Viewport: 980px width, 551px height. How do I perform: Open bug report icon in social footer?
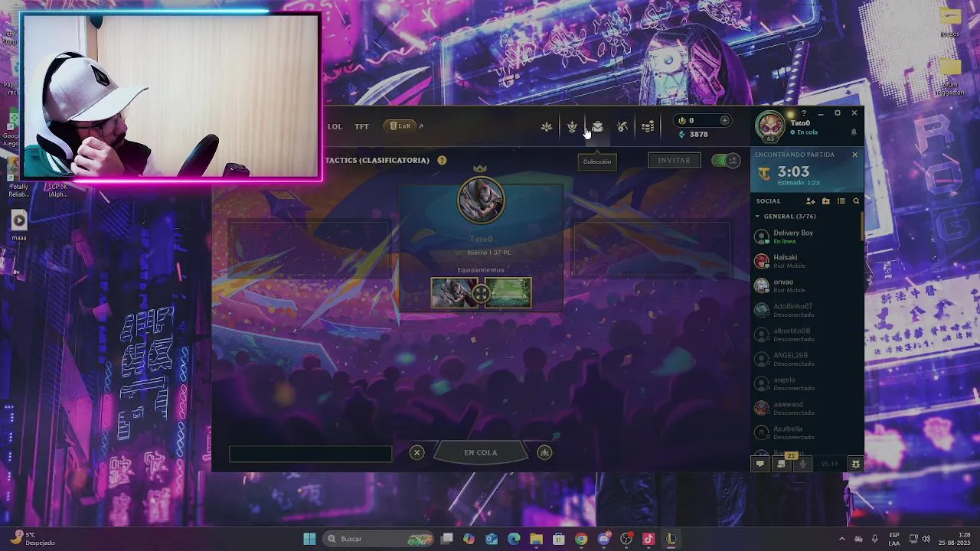[x=856, y=464]
